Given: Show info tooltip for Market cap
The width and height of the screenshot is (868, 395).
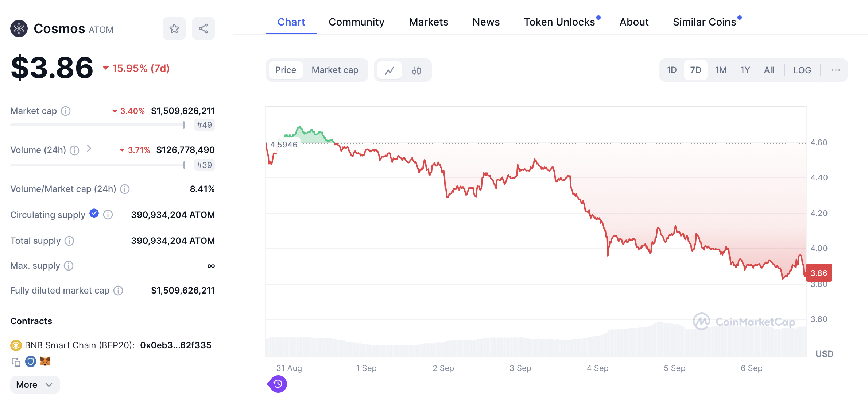Looking at the screenshot, I should 66,111.
